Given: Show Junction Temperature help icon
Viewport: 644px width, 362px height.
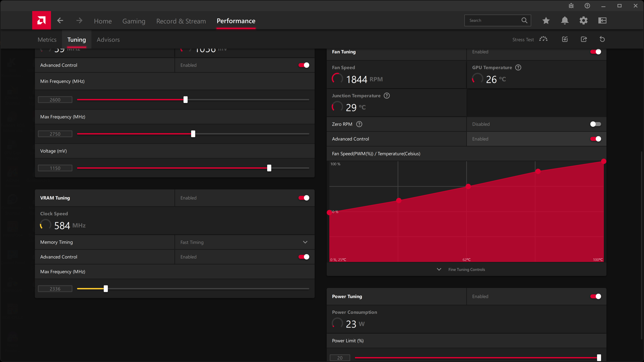Looking at the screenshot, I should 387,96.
